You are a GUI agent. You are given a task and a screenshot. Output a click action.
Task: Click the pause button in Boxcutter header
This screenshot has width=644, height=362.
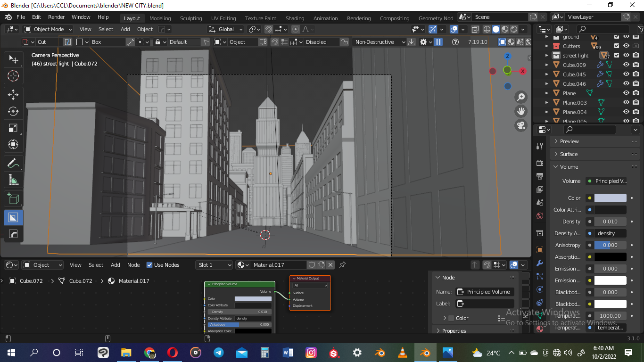[438, 42]
